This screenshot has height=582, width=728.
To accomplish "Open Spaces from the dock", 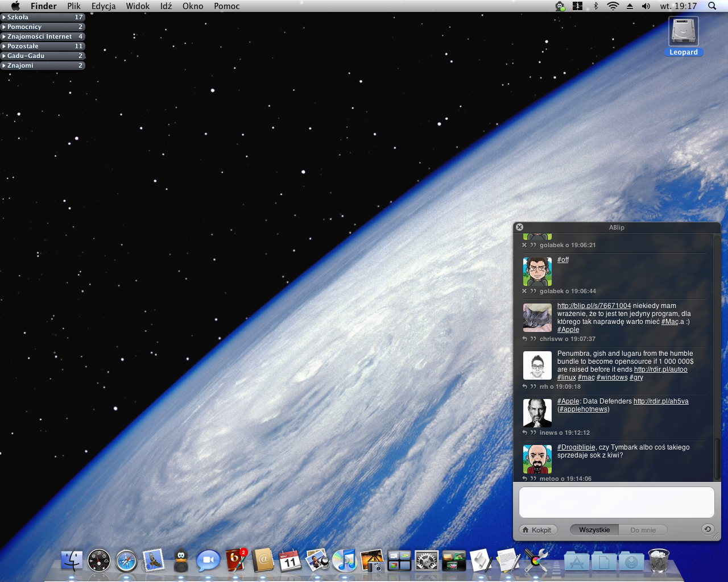I will [399, 561].
